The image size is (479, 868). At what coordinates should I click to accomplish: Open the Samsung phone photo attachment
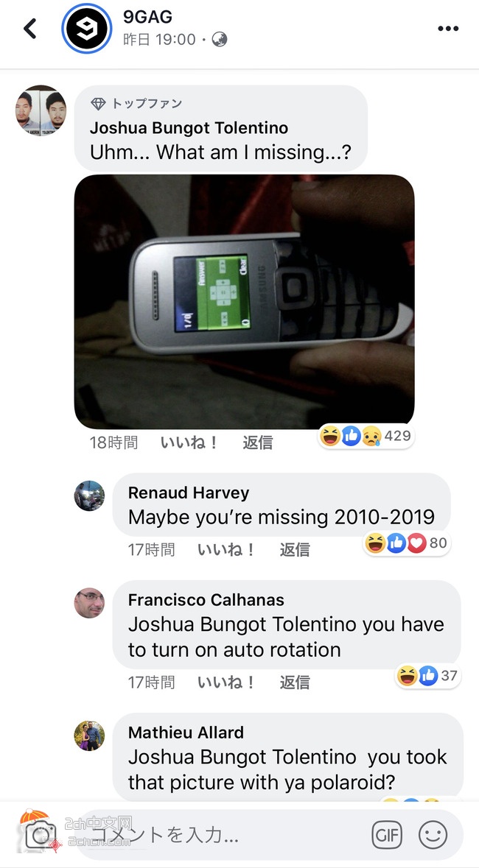click(x=245, y=302)
